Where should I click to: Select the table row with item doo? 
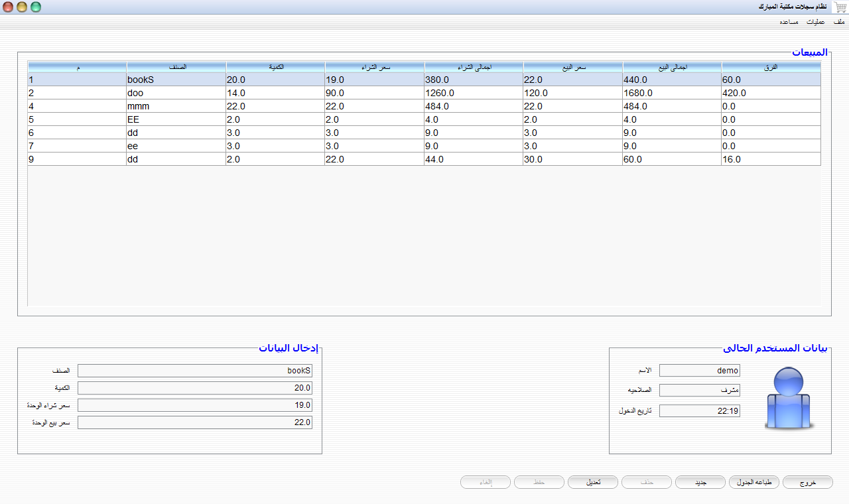424,93
